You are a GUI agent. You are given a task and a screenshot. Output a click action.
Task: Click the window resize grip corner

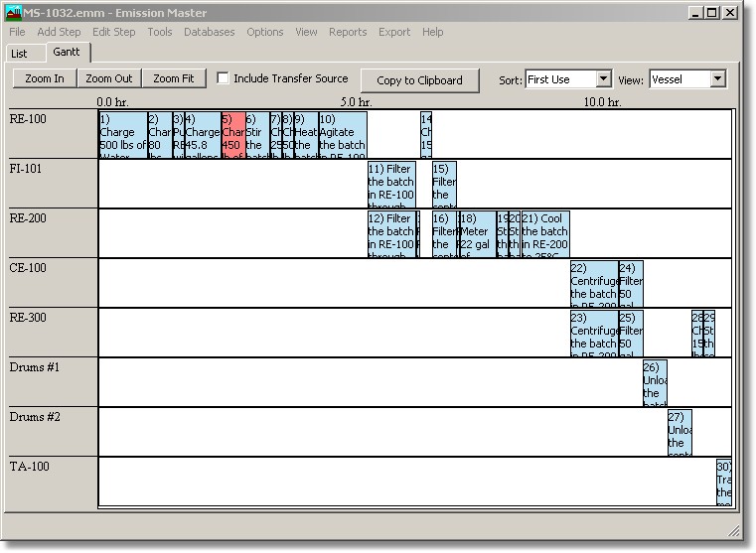coord(734,531)
